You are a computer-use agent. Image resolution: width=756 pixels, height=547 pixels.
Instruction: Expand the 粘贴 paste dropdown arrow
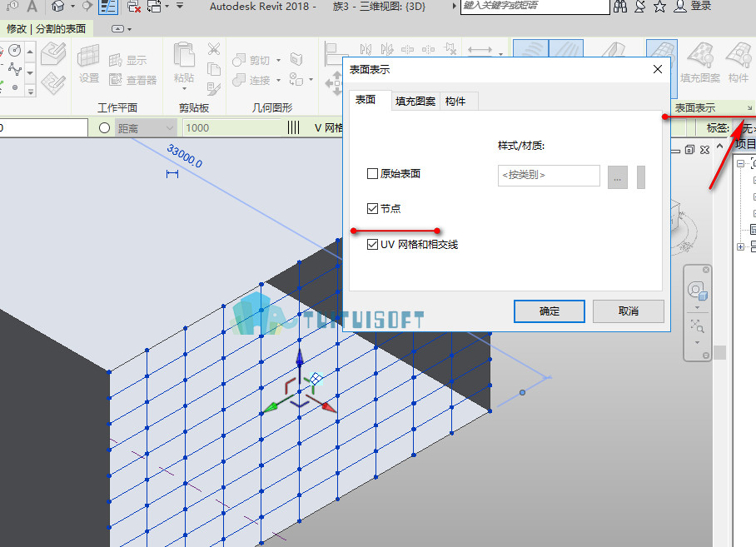(184, 89)
